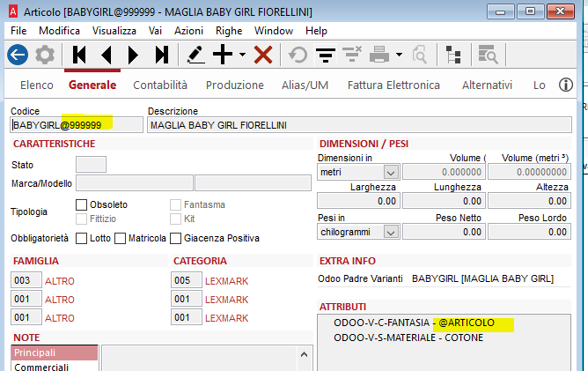Viewport: 588px width, 371px height.
Task: Click the filter lines icon
Action: (325, 55)
